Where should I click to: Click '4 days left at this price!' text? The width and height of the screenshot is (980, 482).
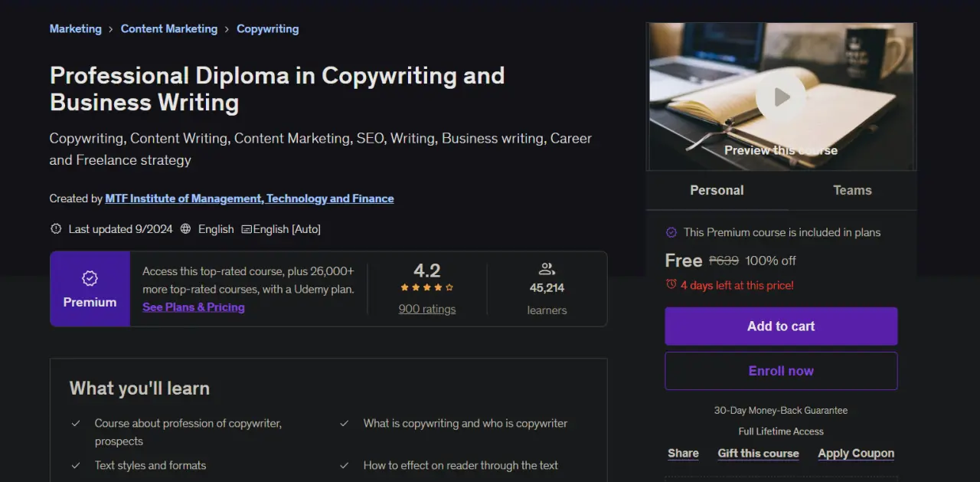click(737, 285)
